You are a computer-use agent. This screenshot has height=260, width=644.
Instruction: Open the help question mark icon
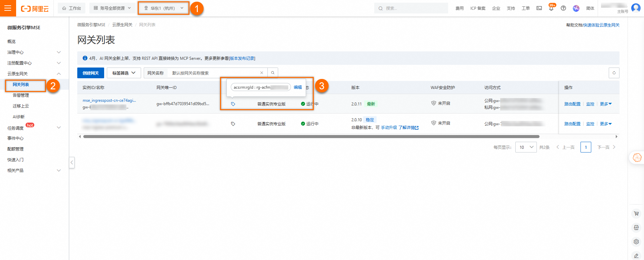(x=563, y=8)
